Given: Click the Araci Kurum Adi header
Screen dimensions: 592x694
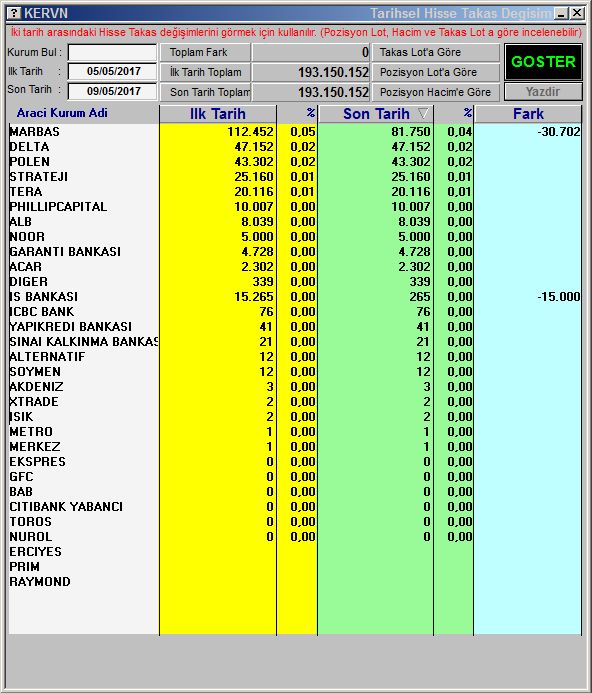Looking at the screenshot, I should pyautogui.click(x=62, y=113).
